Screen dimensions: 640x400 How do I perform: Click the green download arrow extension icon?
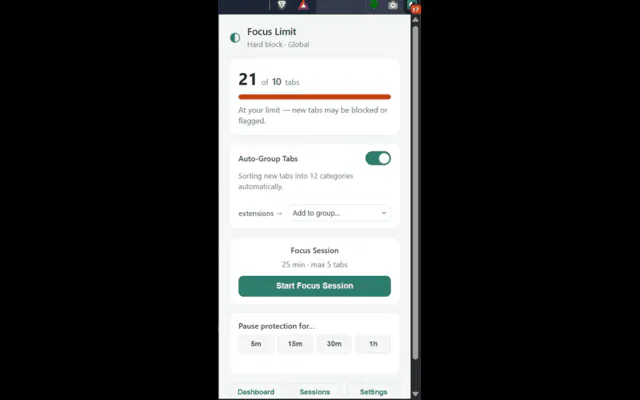pos(374,5)
